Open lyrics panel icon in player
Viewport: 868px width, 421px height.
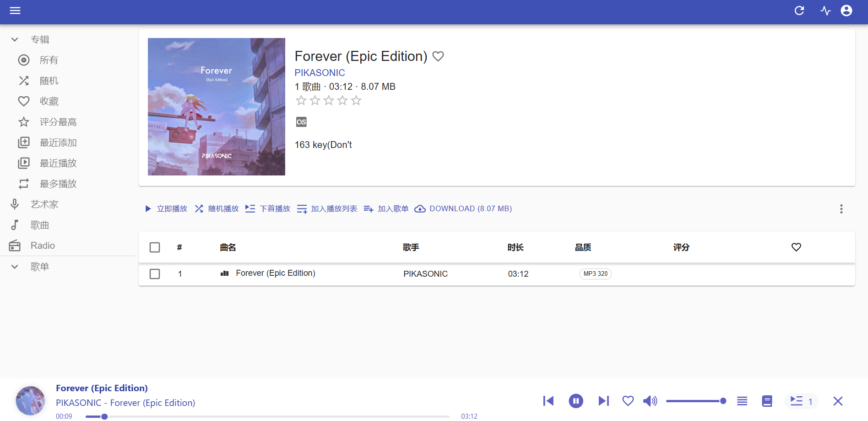click(x=767, y=401)
